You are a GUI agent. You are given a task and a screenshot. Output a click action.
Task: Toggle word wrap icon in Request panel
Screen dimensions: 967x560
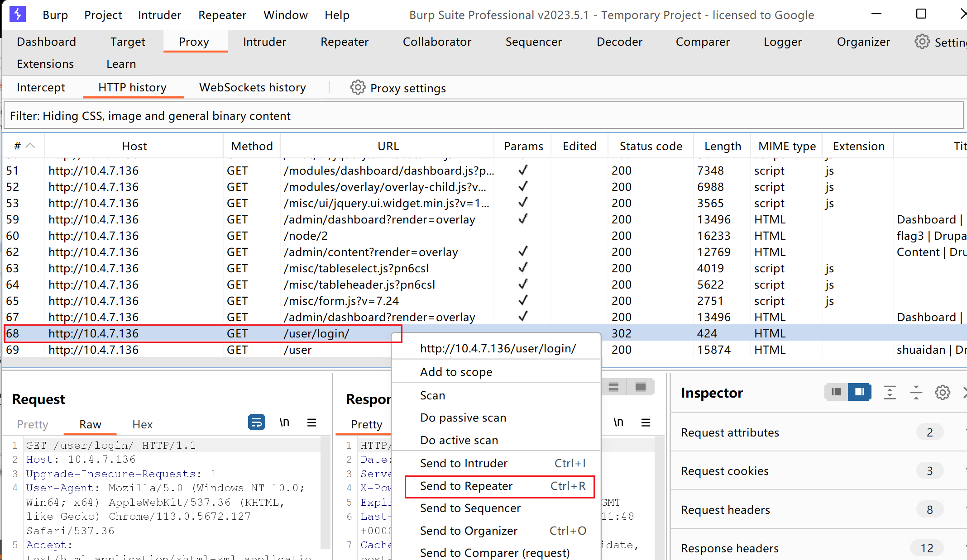(257, 422)
